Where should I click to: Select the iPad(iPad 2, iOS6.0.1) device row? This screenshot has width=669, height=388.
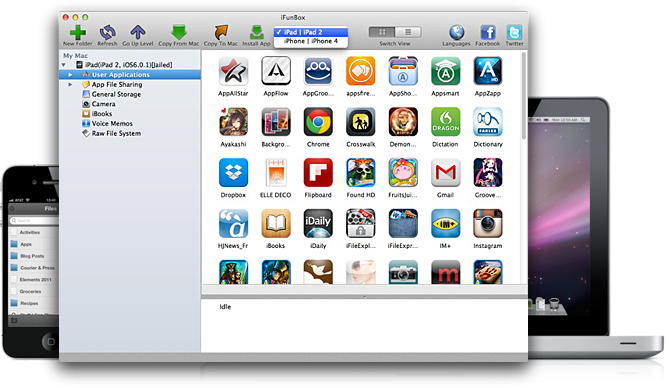[x=130, y=65]
